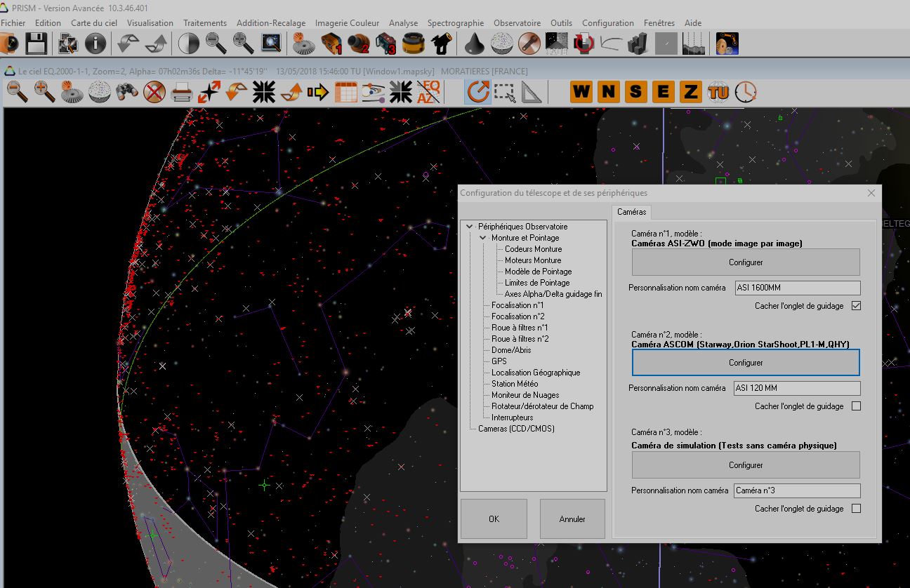The image size is (910, 588).
Task: Click the binoculars icon in sky toolbar
Action: [x=126, y=92]
